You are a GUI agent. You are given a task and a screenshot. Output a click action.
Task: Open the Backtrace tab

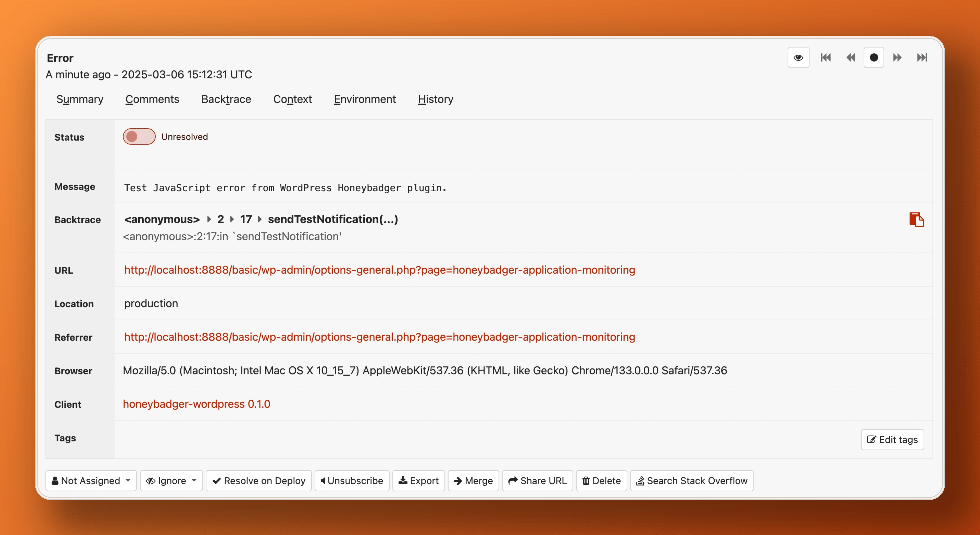(x=226, y=99)
